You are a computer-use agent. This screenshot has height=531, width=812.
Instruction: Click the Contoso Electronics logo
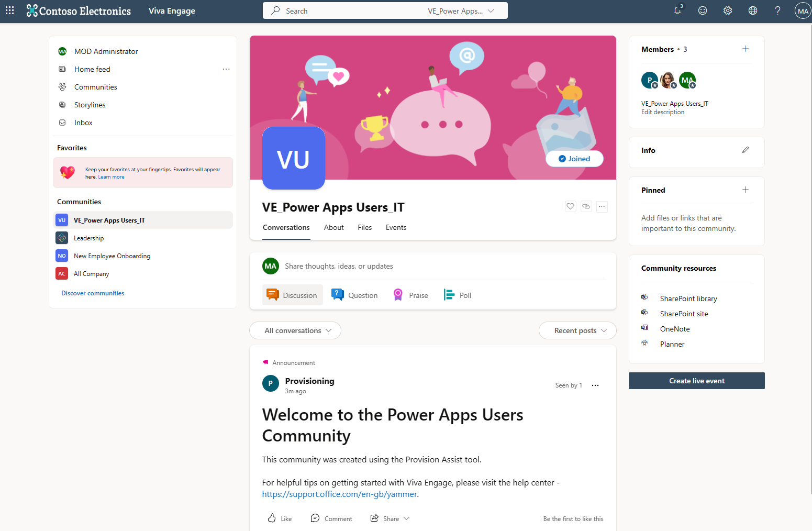click(79, 10)
